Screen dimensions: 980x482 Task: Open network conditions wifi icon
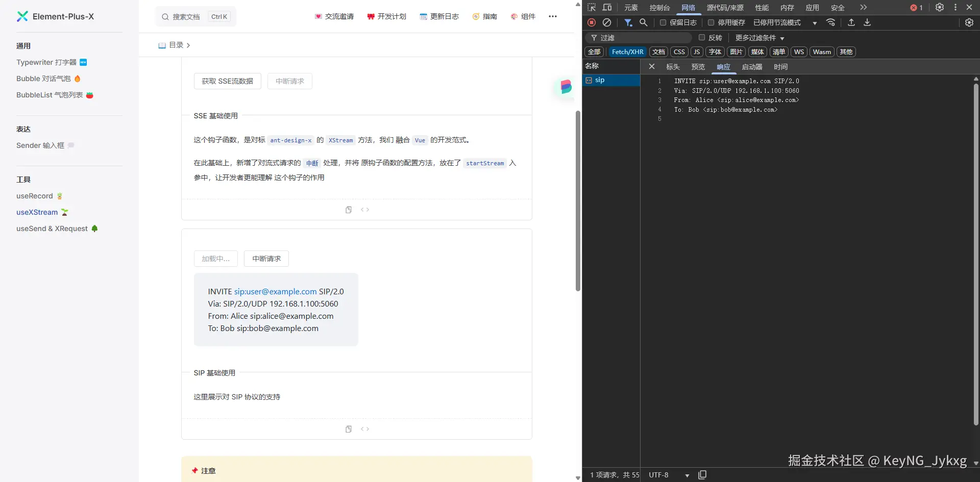pos(831,22)
